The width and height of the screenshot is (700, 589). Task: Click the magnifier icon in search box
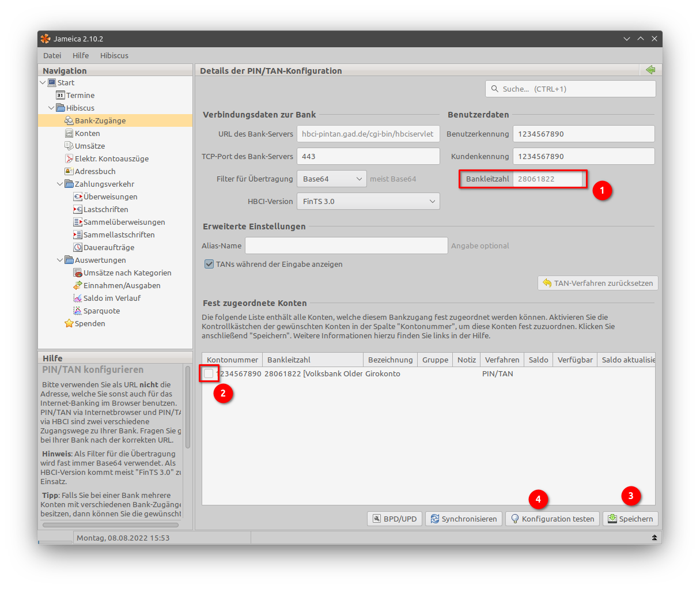point(495,89)
